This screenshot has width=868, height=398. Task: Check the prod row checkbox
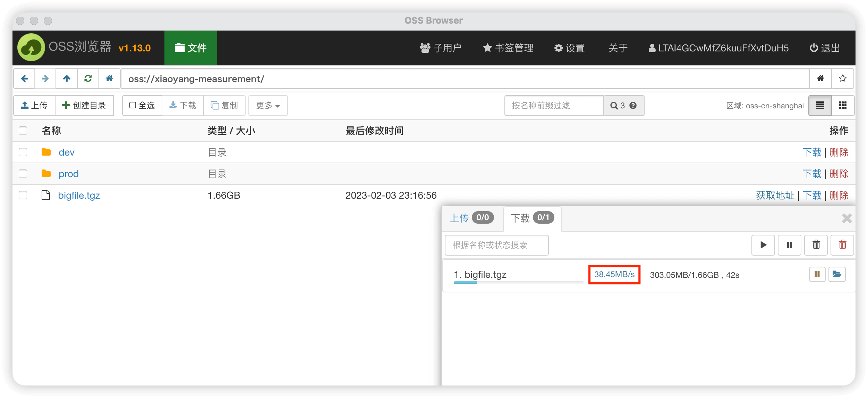(x=23, y=174)
